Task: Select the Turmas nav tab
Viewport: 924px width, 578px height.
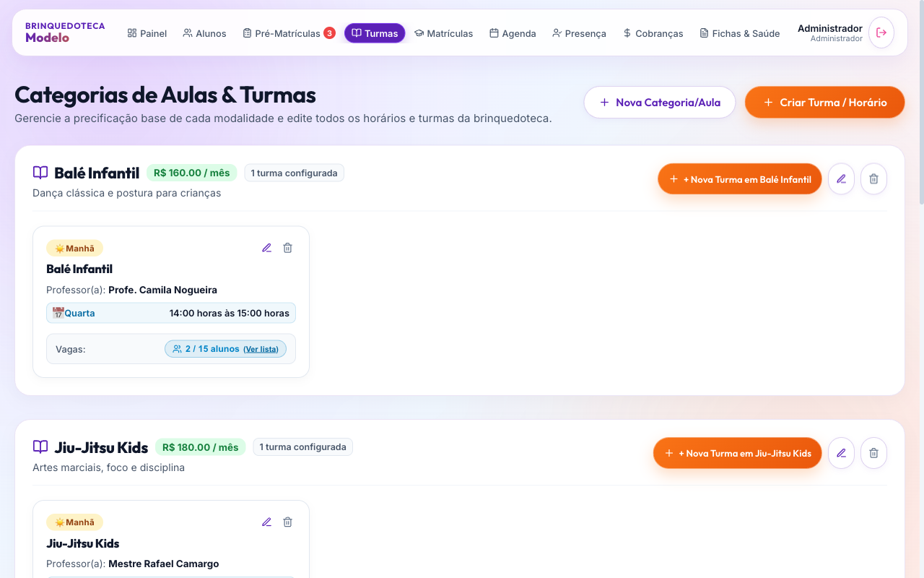Action: pyautogui.click(x=375, y=33)
